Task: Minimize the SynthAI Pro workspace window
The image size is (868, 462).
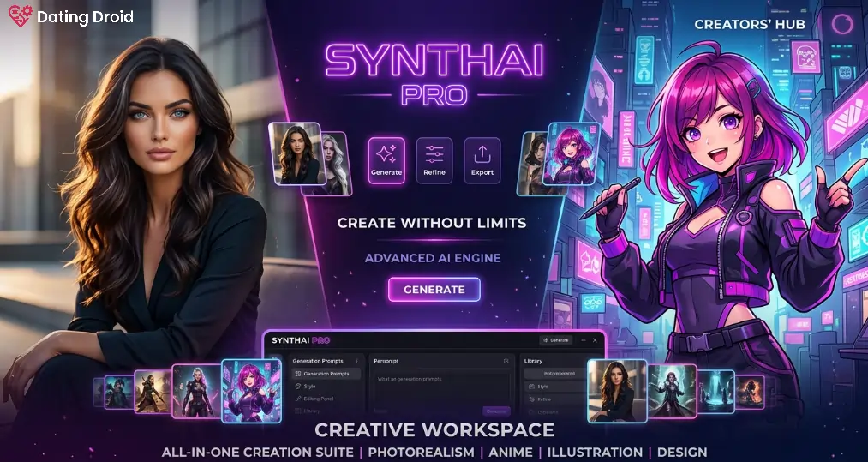Action: coord(584,340)
